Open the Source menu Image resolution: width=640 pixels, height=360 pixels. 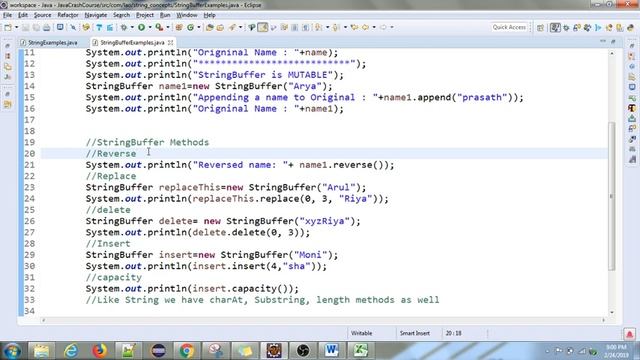pyautogui.click(x=42, y=15)
